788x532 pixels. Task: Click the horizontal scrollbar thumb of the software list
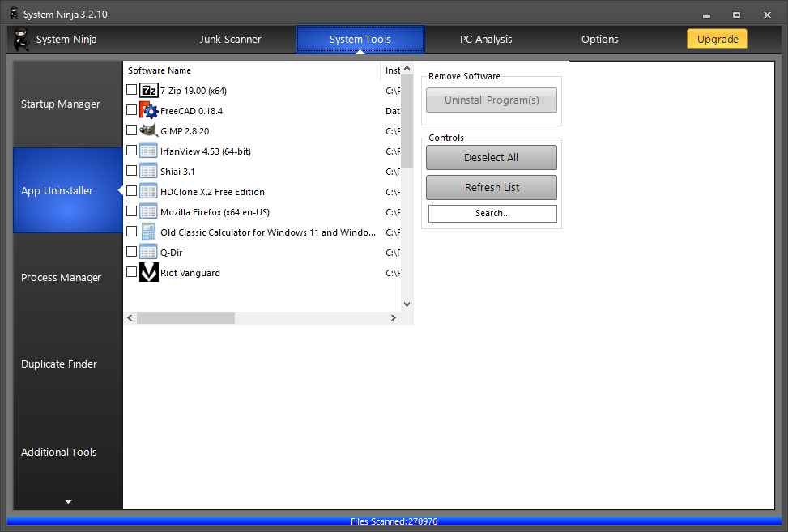coord(186,317)
